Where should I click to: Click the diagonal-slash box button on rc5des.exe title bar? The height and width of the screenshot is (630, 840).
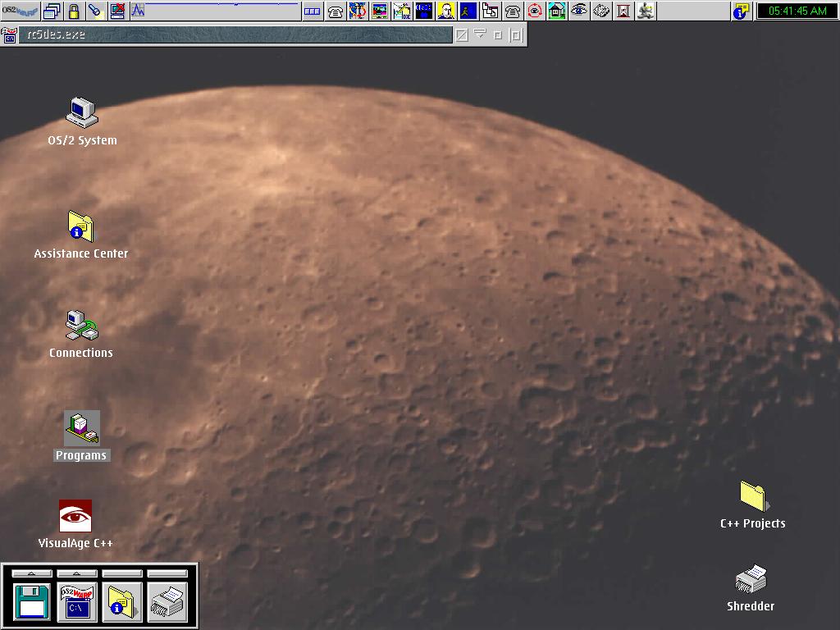coord(462,35)
